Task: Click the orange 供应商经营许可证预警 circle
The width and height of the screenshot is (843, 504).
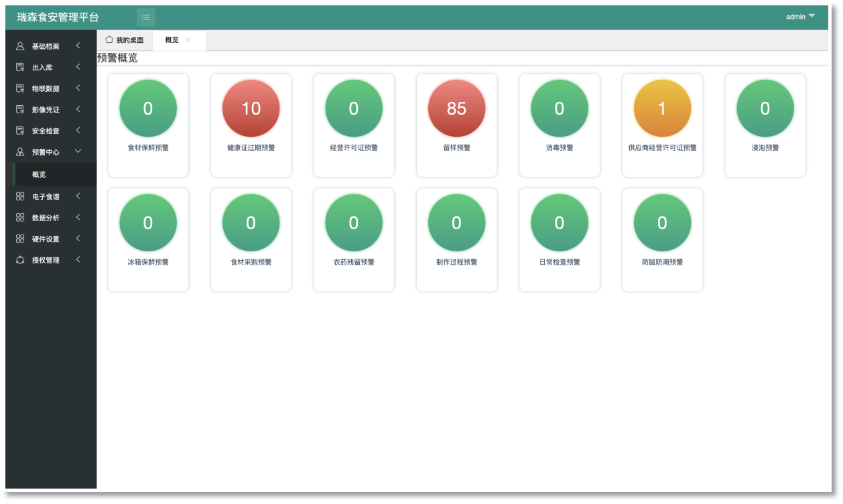Action: [662, 109]
